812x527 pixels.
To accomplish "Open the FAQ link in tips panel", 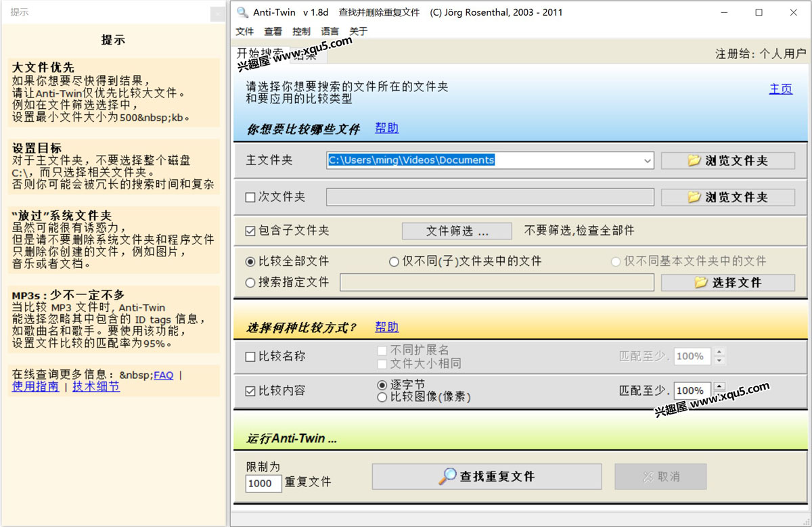I will pos(164,375).
